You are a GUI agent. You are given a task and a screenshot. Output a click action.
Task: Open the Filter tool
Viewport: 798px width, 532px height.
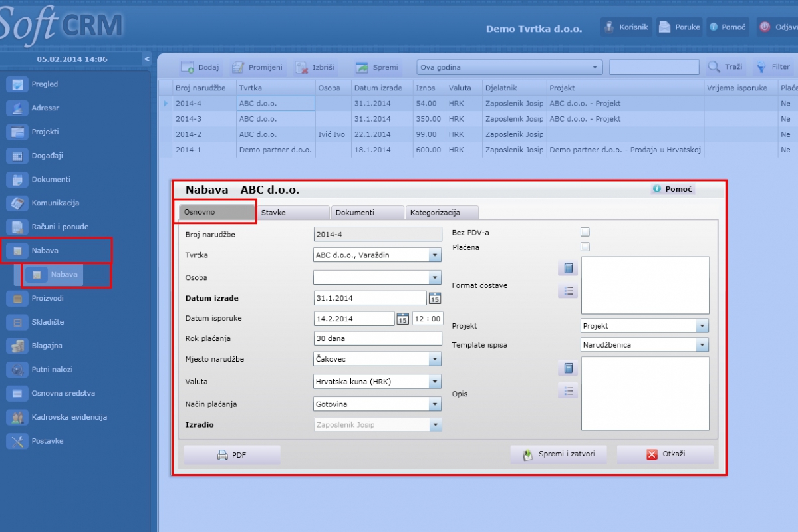pyautogui.click(x=773, y=67)
